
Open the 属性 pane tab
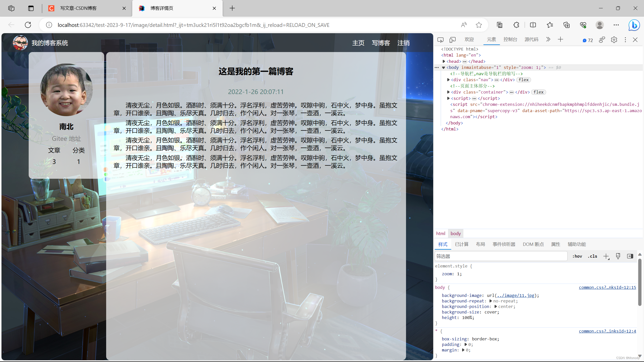pos(556,244)
